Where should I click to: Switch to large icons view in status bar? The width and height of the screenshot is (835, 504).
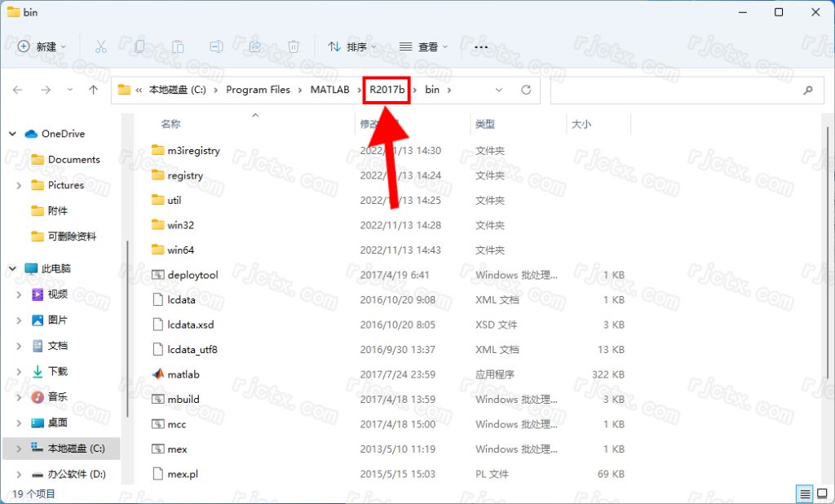pyautogui.click(x=822, y=493)
